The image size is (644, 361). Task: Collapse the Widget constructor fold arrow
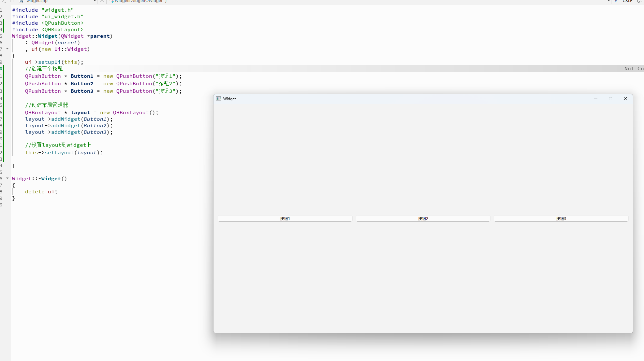point(7,49)
